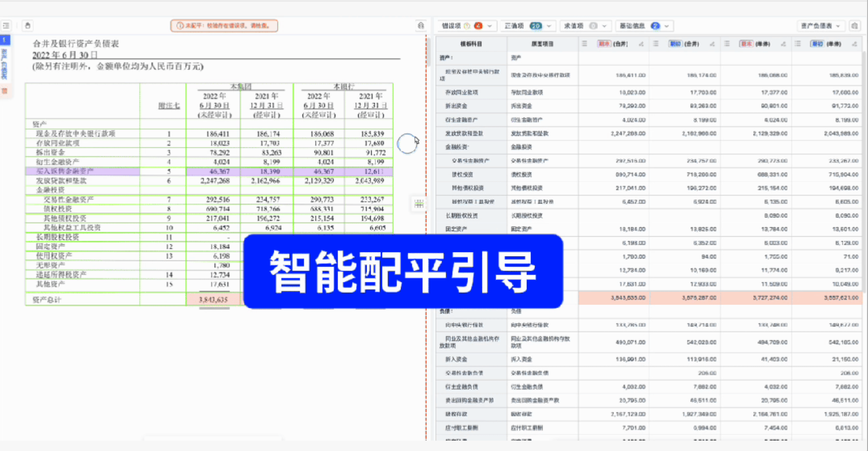The height and width of the screenshot is (451, 868).
Task: Switch to the vertical 资产负债表 sidebar tab
Action: tap(5, 64)
